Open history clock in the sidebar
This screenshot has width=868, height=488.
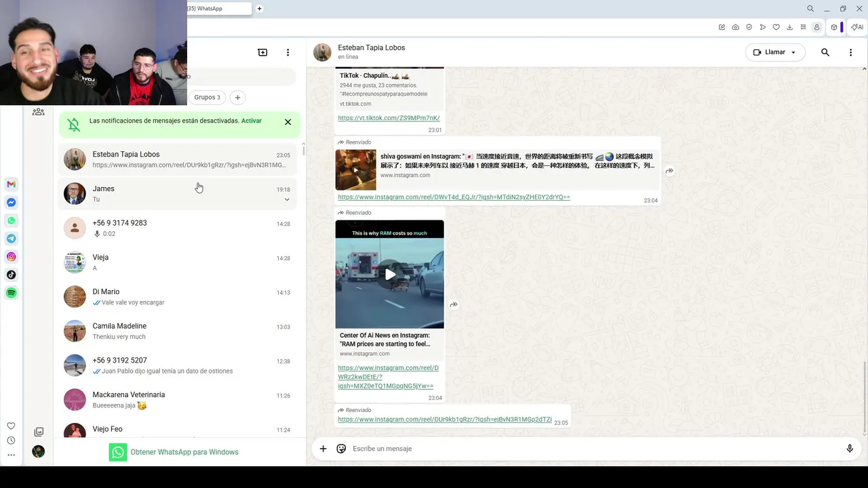11,441
